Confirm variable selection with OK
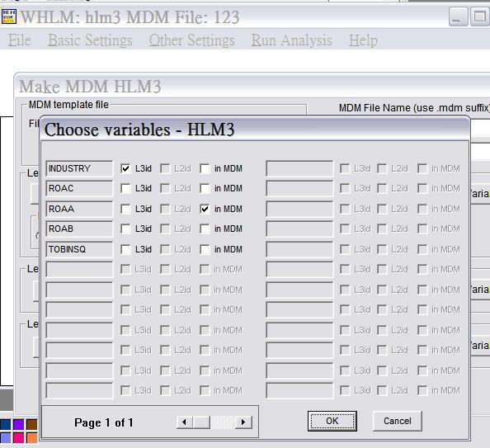This screenshot has height=448, width=490. click(x=332, y=421)
